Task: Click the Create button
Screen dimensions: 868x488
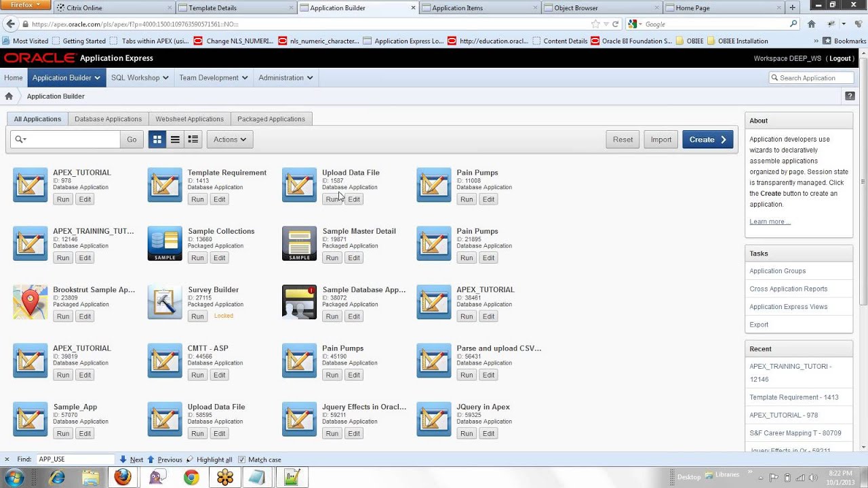Action: click(707, 140)
